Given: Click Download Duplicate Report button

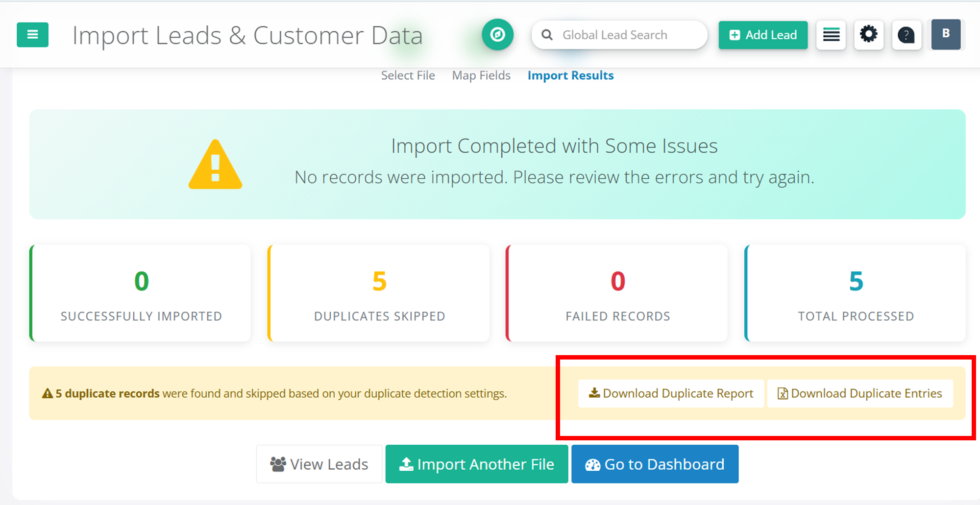Looking at the screenshot, I should [671, 393].
